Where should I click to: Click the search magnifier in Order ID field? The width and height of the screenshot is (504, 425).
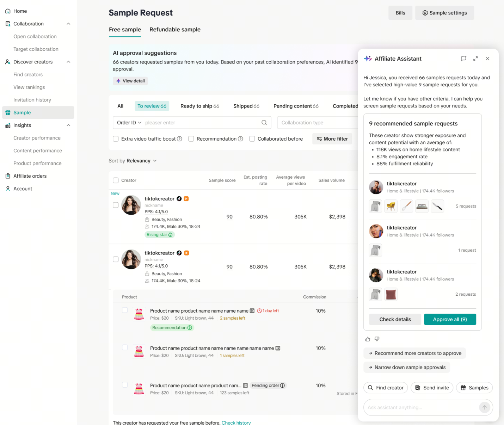coord(264,123)
